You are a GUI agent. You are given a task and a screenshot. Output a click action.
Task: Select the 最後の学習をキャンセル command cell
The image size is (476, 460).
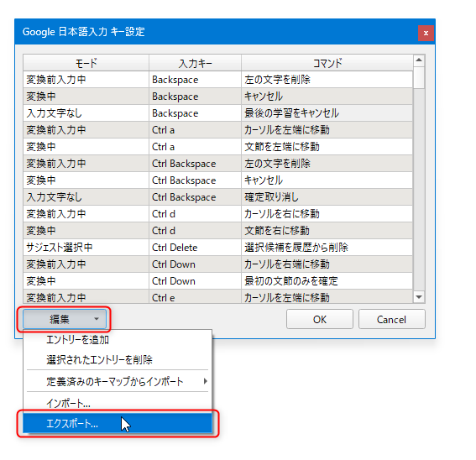tap(327, 113)
